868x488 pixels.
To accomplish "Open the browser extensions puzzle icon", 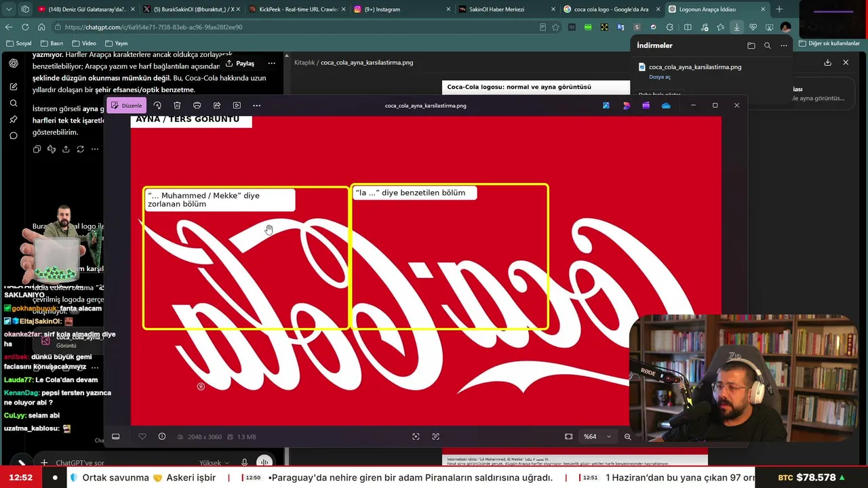I will click(670, 27).
